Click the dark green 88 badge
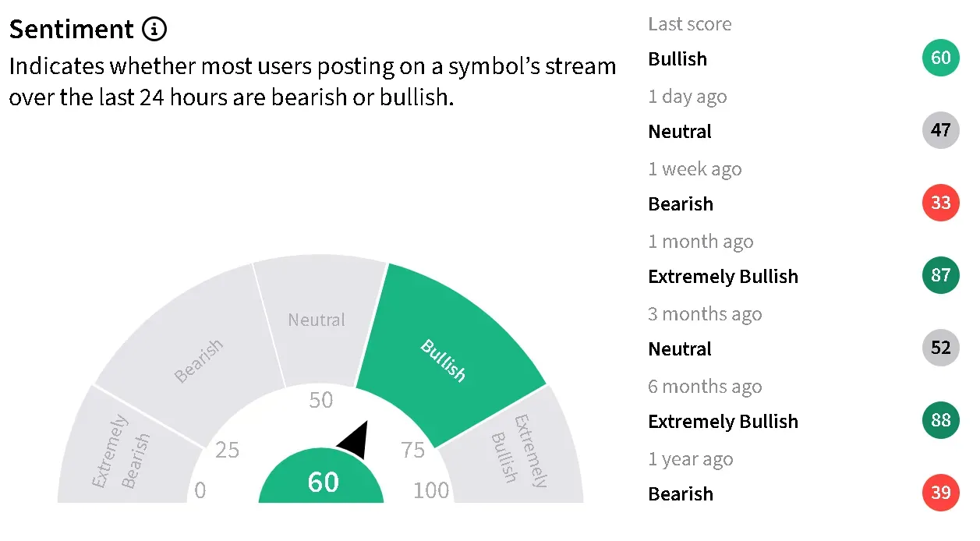Viewport: 980px width, 541px height. [940, 421]
